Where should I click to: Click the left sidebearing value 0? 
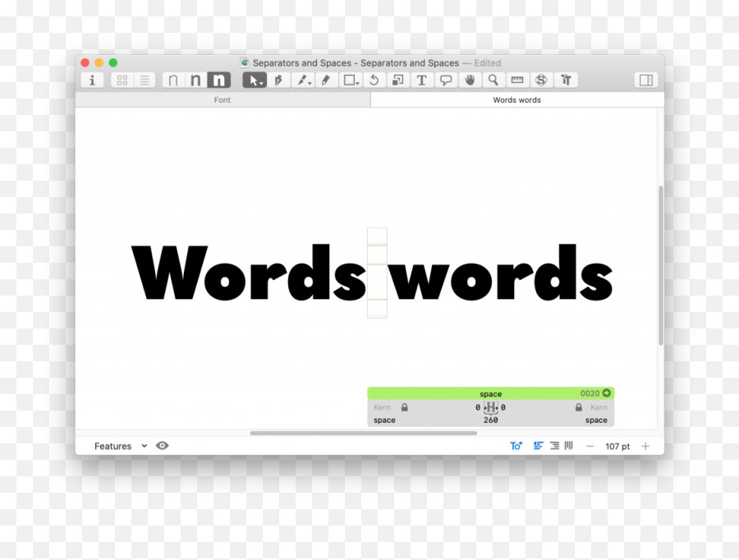click(x=477, y=407)
